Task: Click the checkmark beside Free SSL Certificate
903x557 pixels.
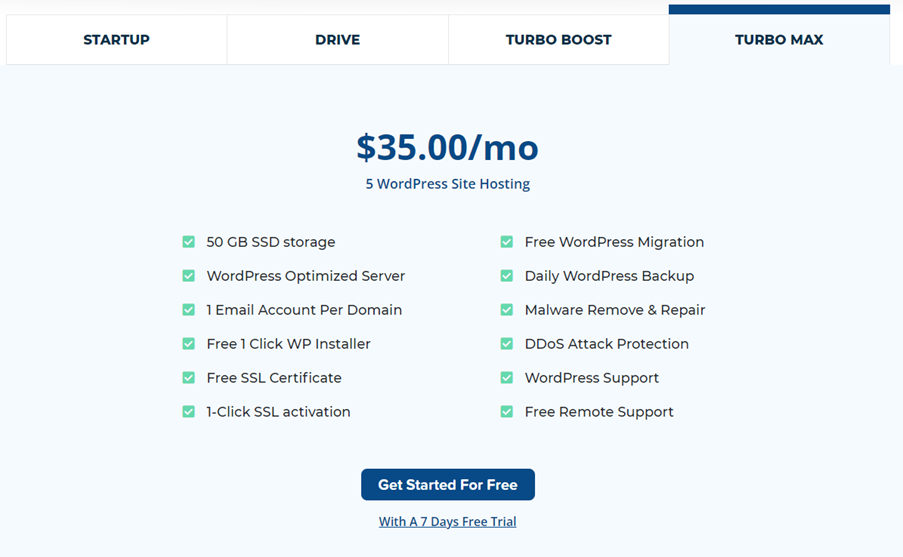Action: point(188,378)
